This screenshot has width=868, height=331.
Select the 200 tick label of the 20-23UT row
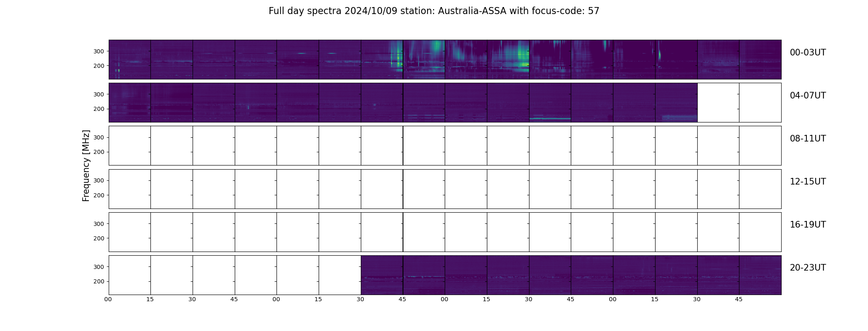[99, 281]
